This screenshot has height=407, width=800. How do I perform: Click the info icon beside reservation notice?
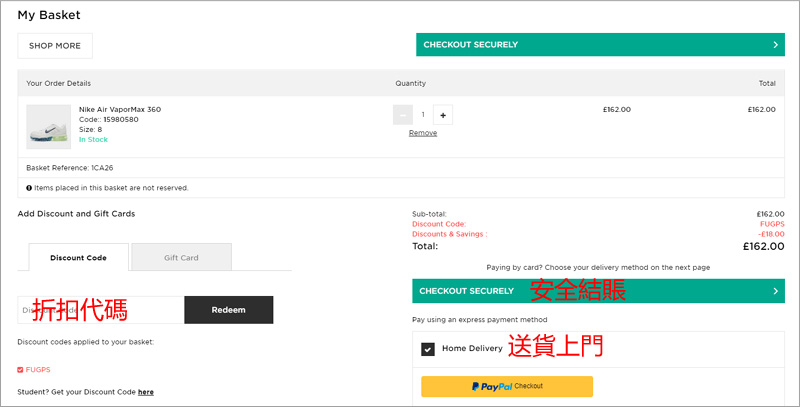click(x=29, y=187)
